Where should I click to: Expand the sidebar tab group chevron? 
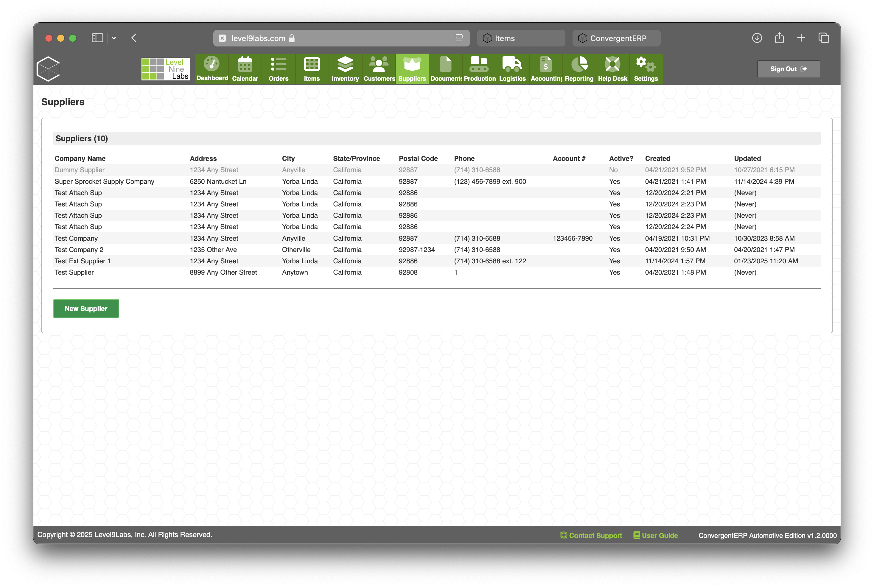click(113, 38)
